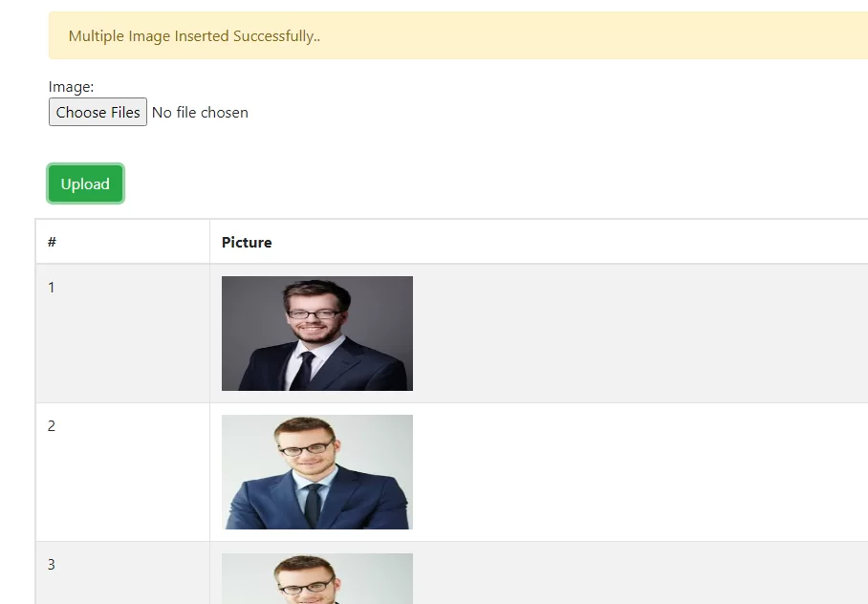Select the row number 1 cell
Image resolution: width=868 pixels, height=604 pixels.
pos(123,334)
